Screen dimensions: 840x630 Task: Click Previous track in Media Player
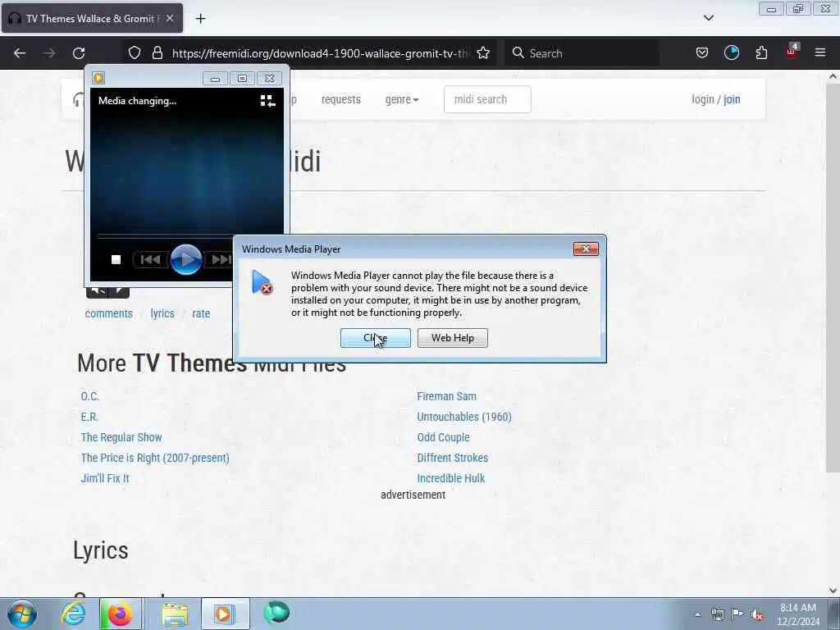click(150, 260)
